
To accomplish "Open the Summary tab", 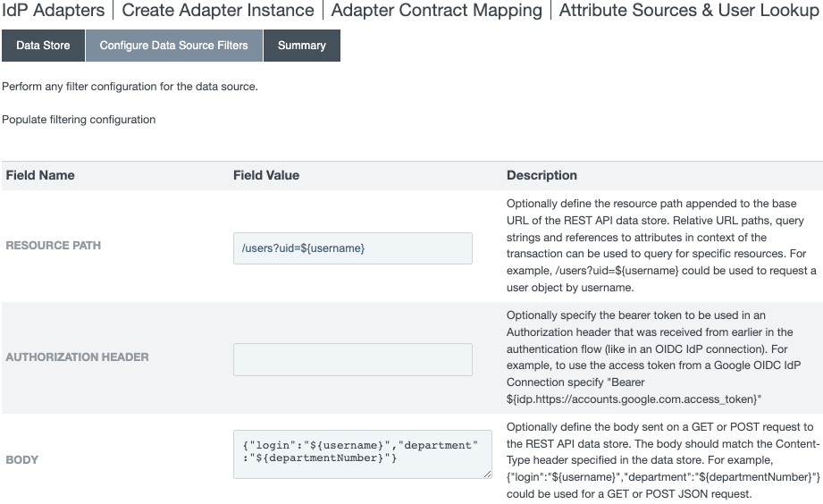I will tap(301, 46).
